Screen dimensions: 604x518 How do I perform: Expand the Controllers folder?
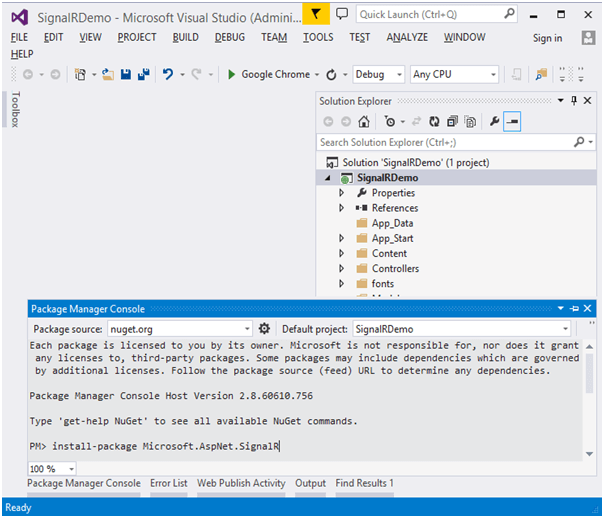341,268
